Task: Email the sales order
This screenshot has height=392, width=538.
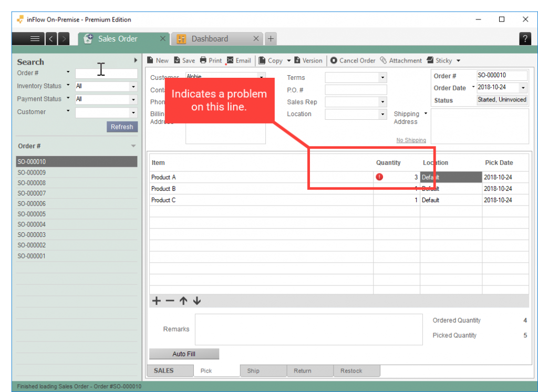Action: (x=230, y=60)
